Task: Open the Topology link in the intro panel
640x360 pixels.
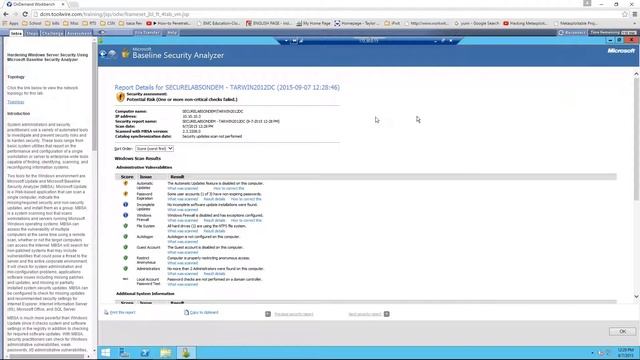Action: [x=16, y=102]
